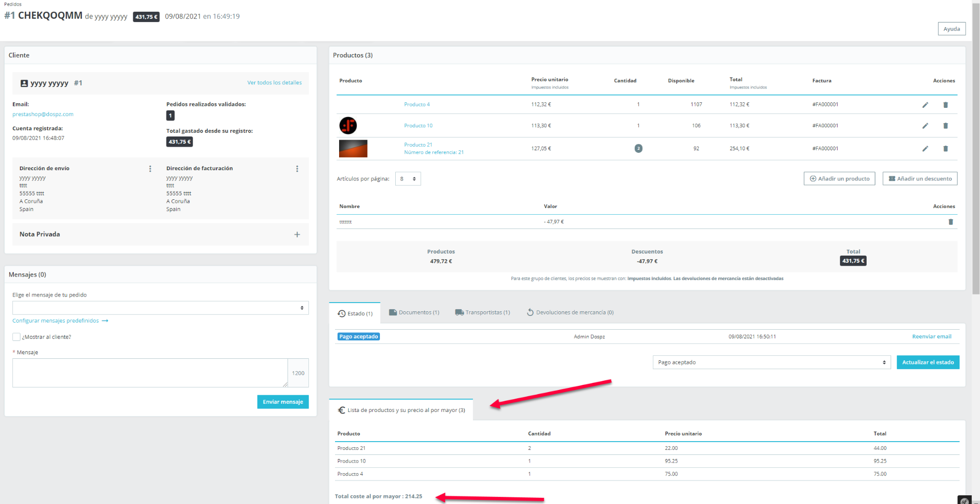Click the Añadir un producto button

tap(839, 179)
